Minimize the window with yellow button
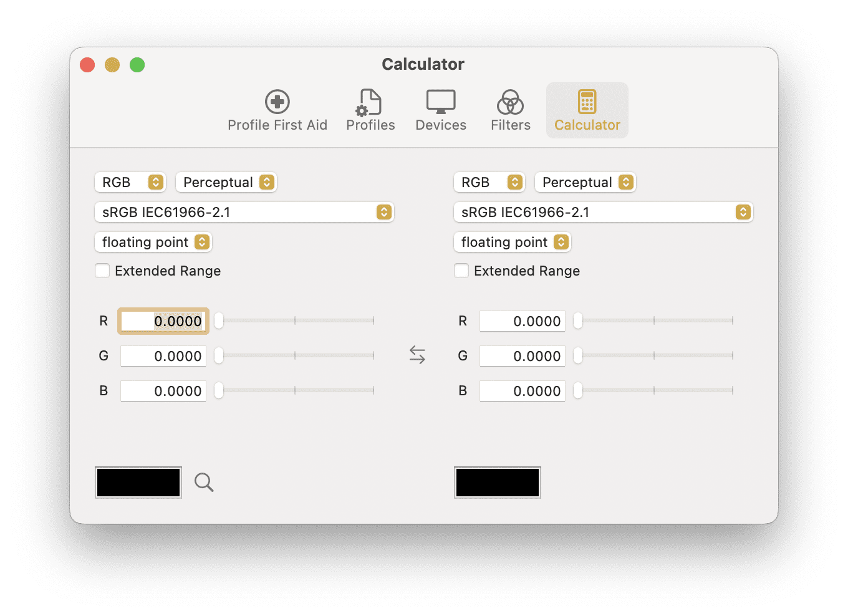 click(x=112, y=65)
